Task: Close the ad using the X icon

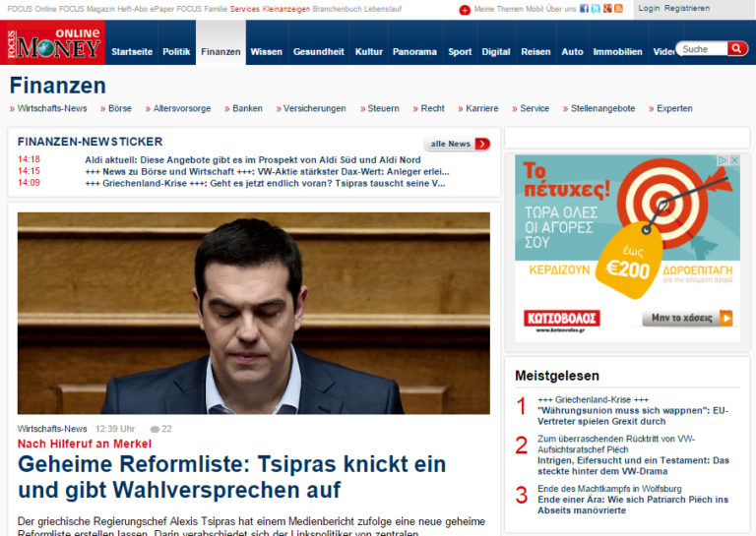Action: coord(734,160)
